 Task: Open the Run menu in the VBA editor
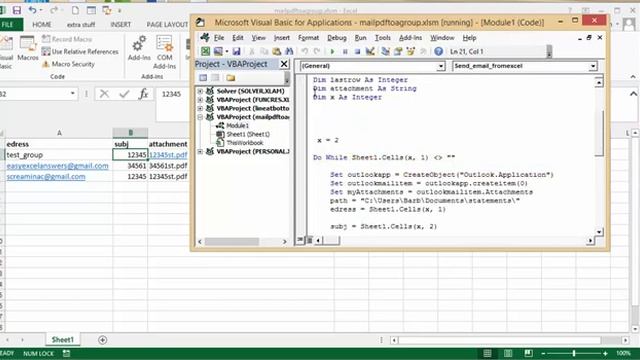point(360,38)
